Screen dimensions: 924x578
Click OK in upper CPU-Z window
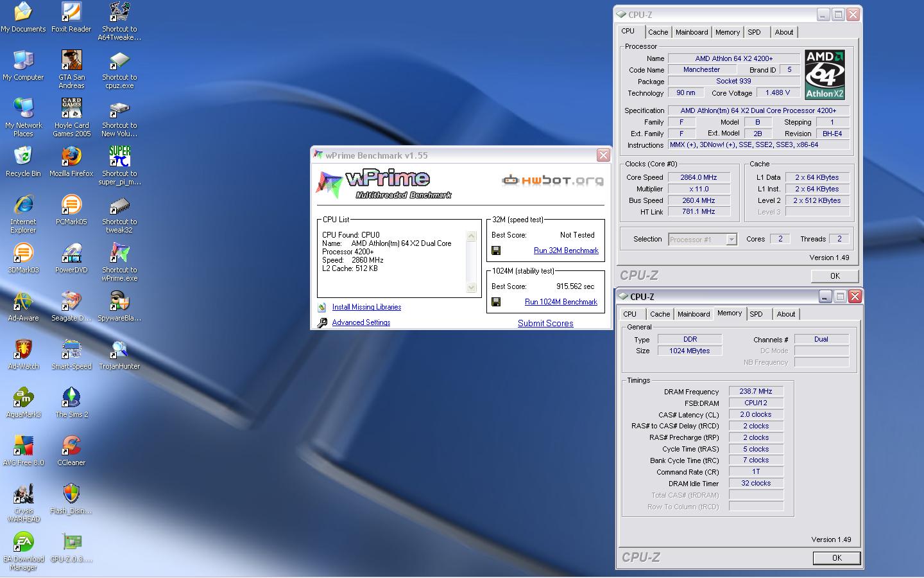pos(835,276)
